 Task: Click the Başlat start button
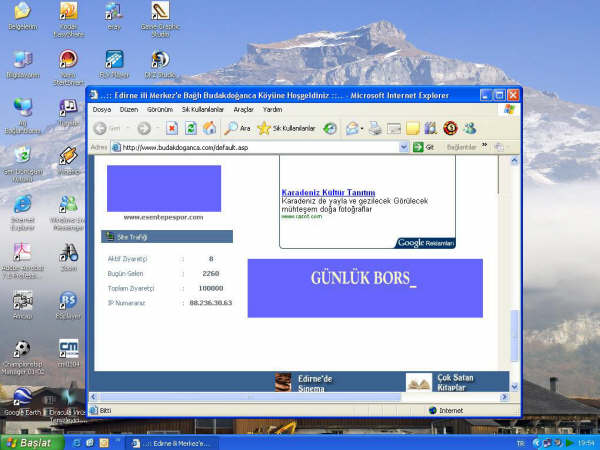pyautogui.click(x=29, y=442)
